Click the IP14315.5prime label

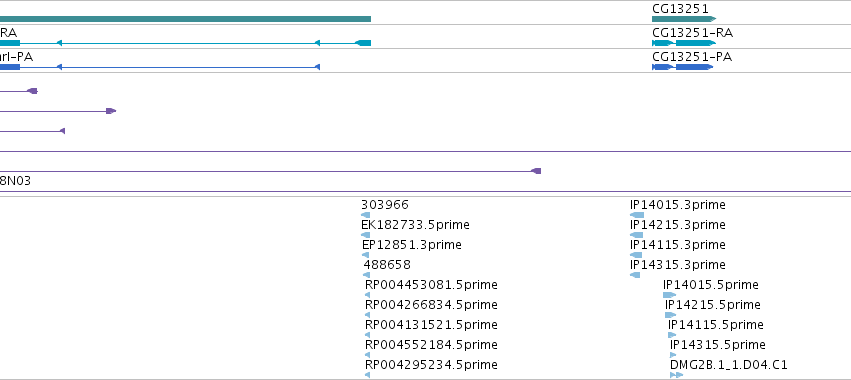click(717, 345)
